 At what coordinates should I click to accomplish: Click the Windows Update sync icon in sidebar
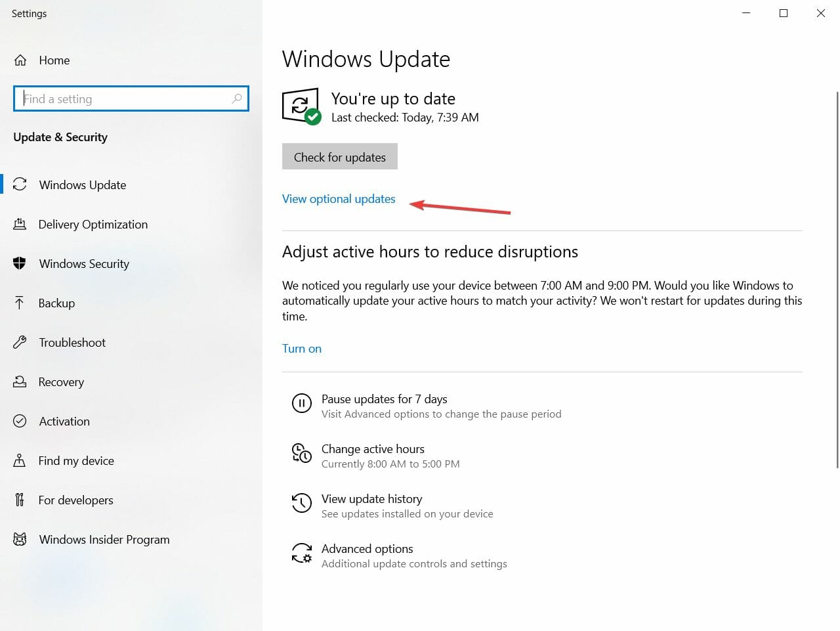click(20, 185)
